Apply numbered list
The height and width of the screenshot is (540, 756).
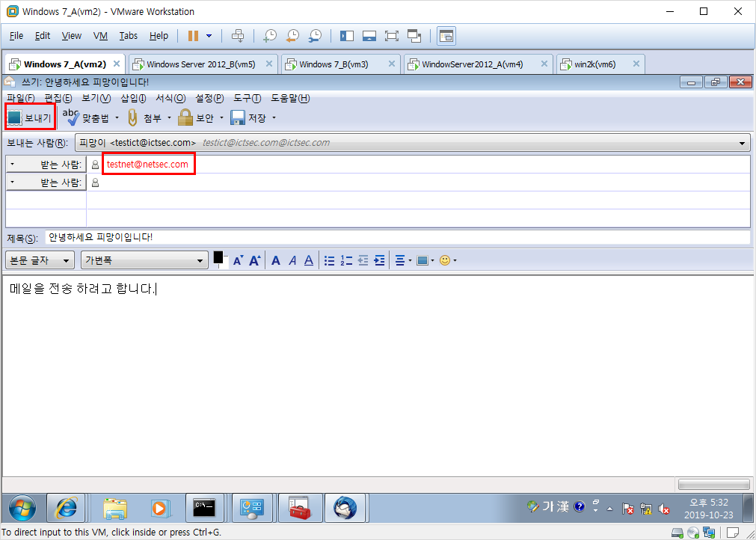tap(346, 260)
